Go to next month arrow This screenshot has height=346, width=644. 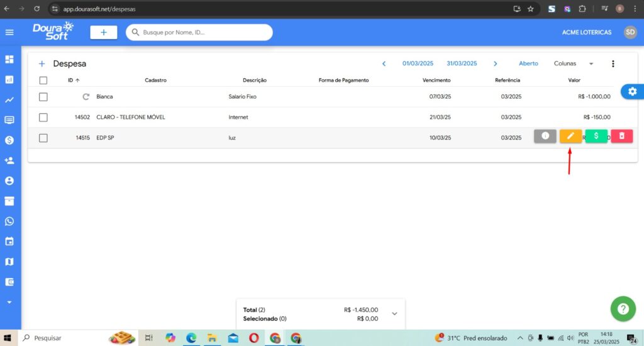coord(496,64)
